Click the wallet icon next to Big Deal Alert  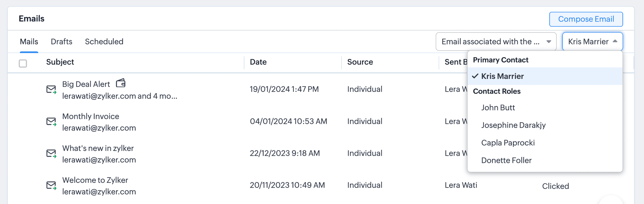point(121,83)
